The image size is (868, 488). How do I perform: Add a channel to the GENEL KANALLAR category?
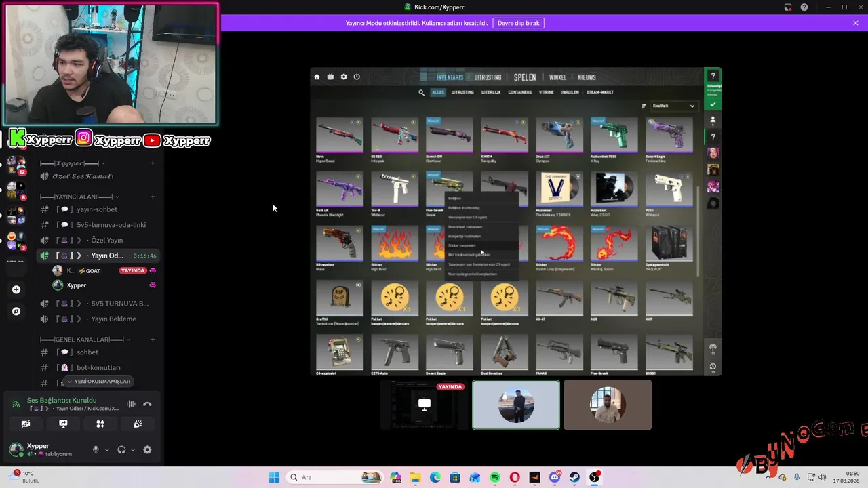[x=153, y=339]
